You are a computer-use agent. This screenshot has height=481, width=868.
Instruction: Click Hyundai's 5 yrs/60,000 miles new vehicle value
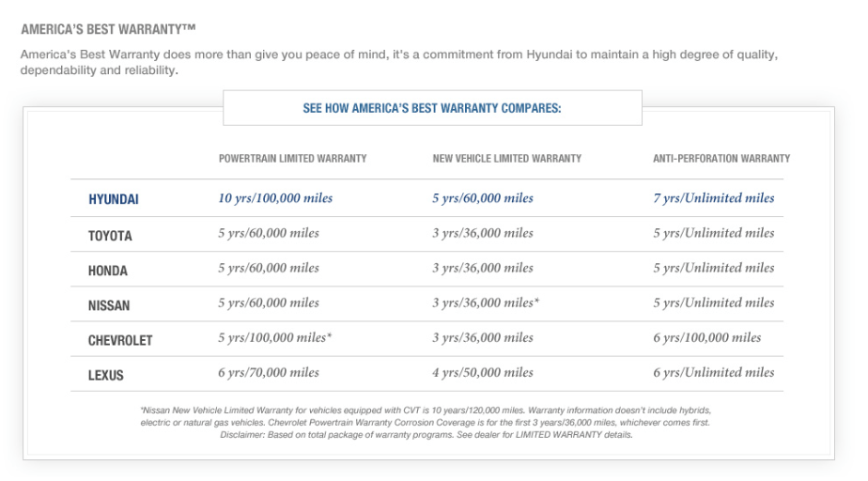(483, 198)
